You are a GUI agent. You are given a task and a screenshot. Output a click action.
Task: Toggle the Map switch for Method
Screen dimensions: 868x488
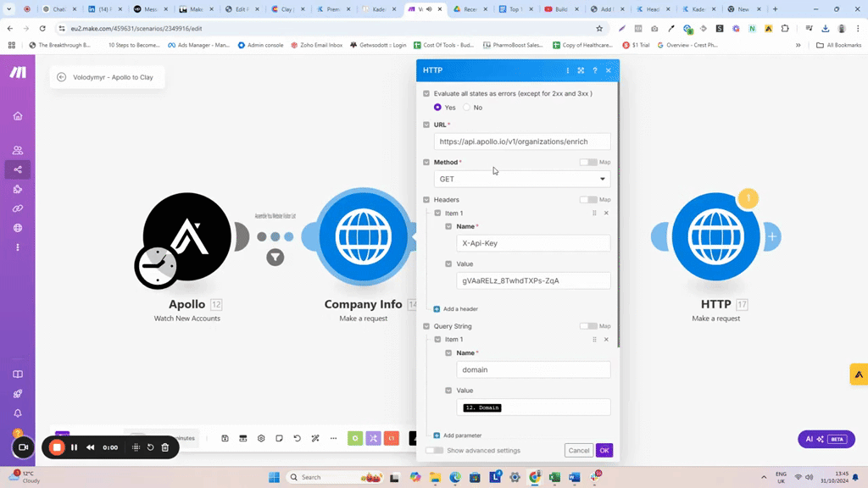(587, 162)
